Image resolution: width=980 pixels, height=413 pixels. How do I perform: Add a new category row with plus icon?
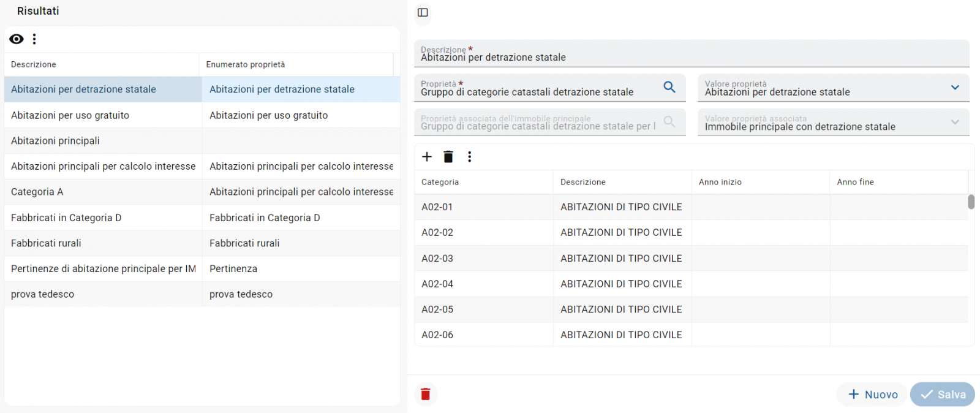pos(427,157)
